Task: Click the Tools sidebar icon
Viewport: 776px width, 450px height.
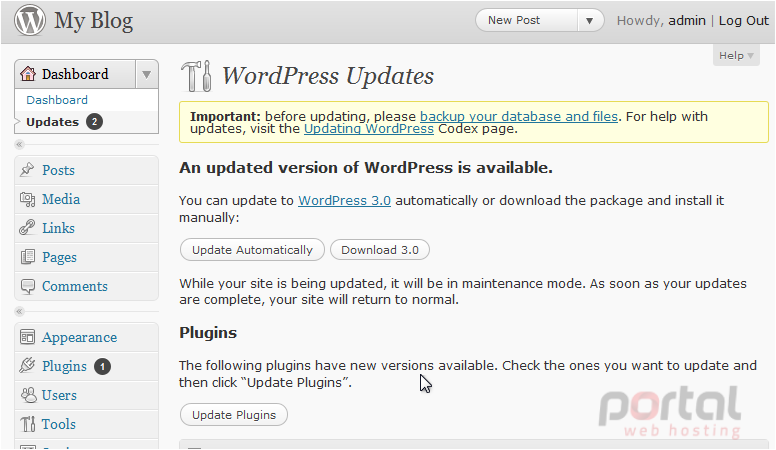Action: coord(28,424)
